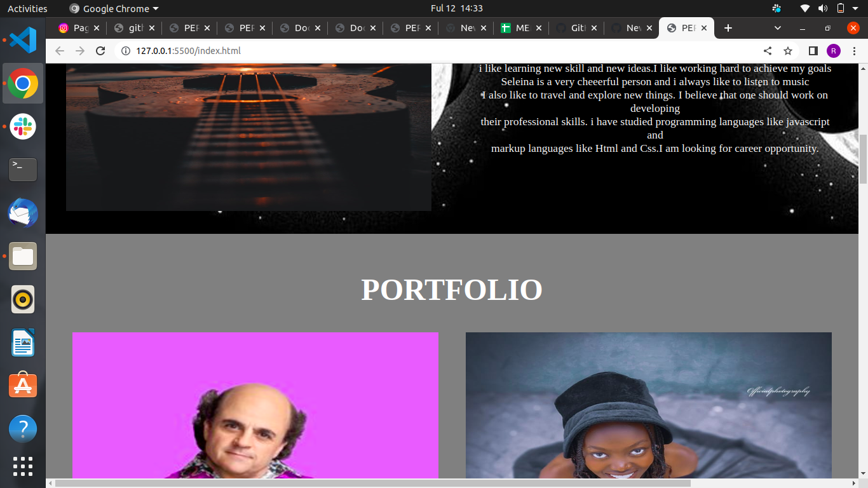Share this page via the share icon
This screenshot has width=868, height=488.
click(768, 51)
